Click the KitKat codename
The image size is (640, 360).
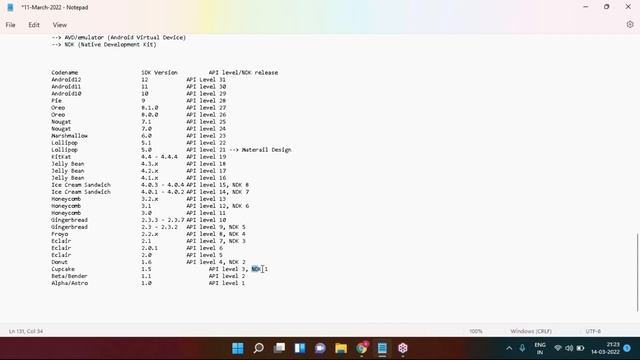[x=61, y=157]
